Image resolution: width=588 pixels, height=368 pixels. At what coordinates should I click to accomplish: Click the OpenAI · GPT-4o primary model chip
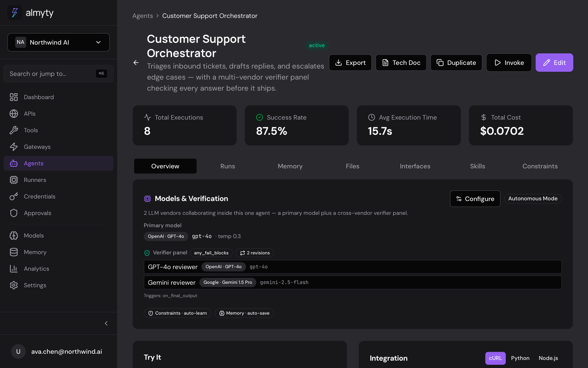point(166,236)
